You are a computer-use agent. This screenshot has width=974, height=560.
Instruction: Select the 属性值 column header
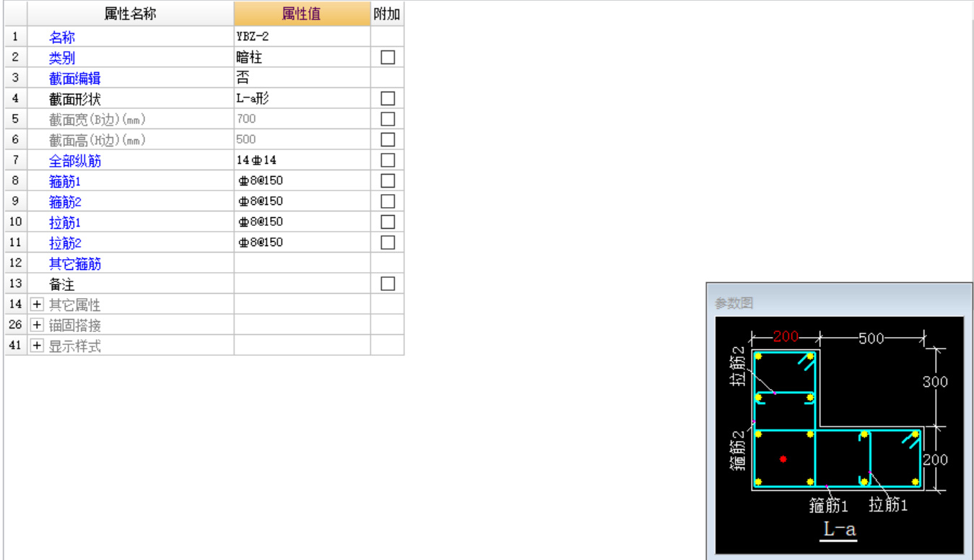303,14
